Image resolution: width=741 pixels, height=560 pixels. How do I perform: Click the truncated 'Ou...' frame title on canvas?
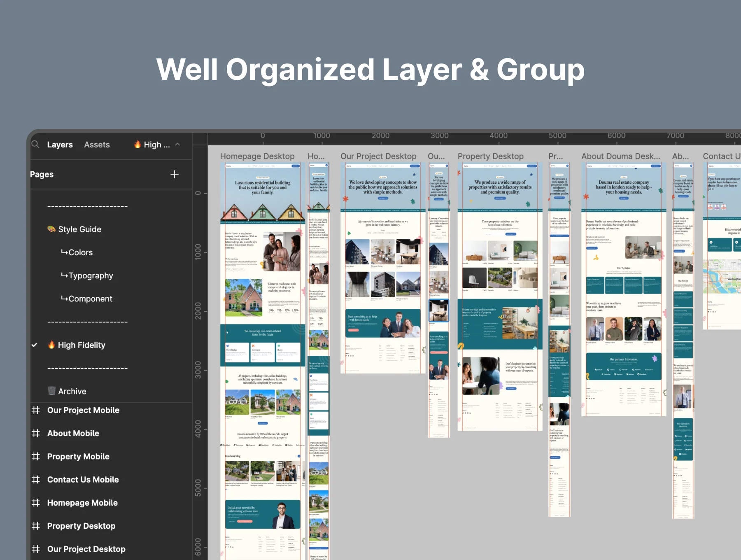pyautogui.click(x=436, y=156)
